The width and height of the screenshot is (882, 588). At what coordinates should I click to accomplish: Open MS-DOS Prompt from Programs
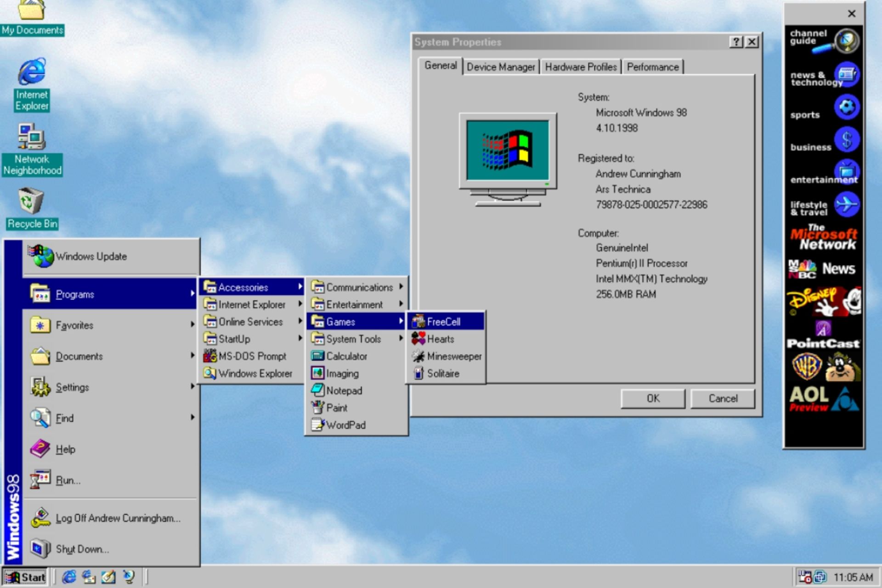(252, 356)
